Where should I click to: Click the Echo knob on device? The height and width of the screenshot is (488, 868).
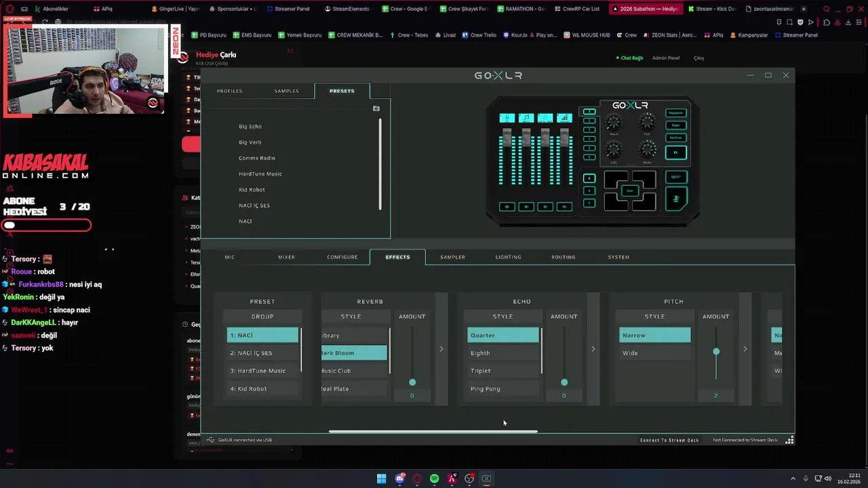(614, 149)
